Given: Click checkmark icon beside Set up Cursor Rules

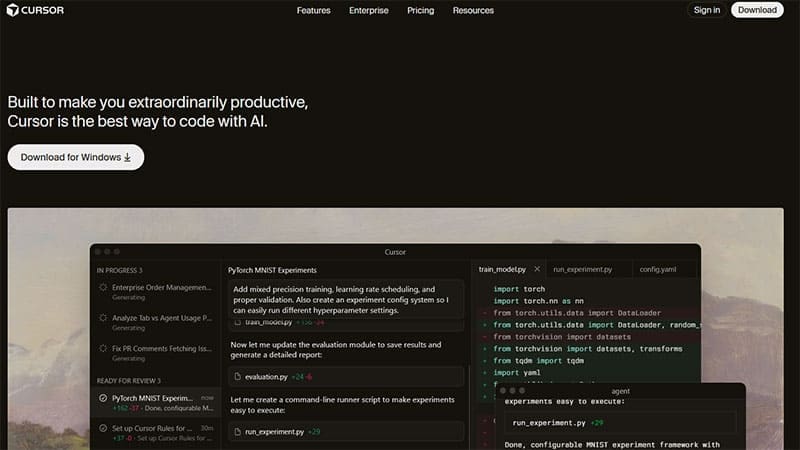Looking at the screenshot, I should pos(103,428).
